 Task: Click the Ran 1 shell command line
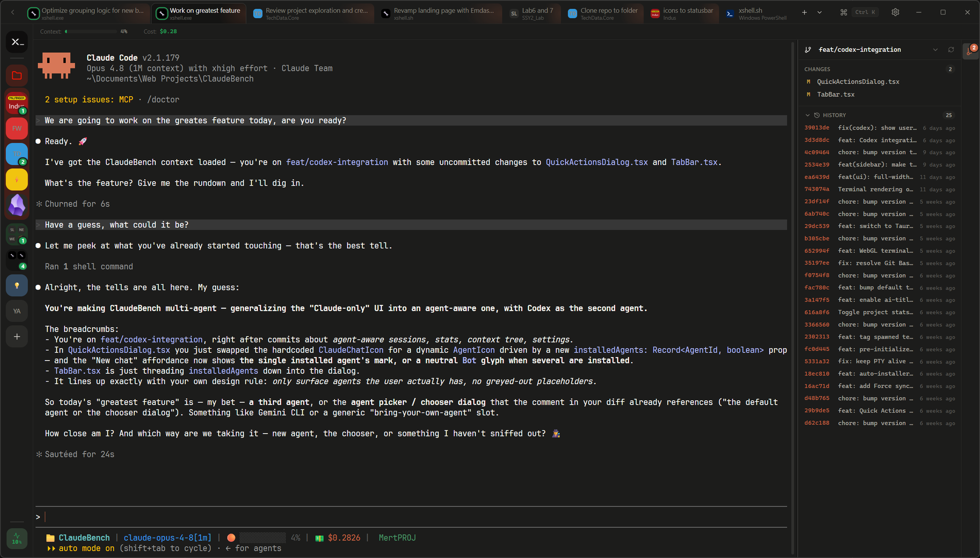pos(89,267)
